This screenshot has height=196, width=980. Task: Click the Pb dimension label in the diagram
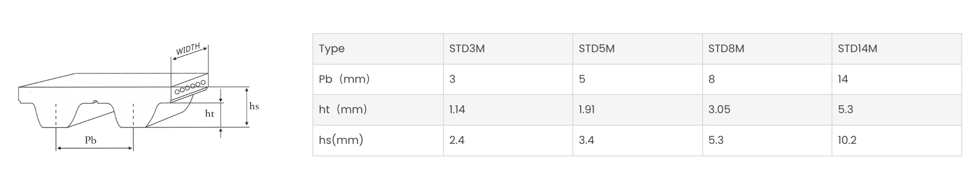tap(91, 140)
